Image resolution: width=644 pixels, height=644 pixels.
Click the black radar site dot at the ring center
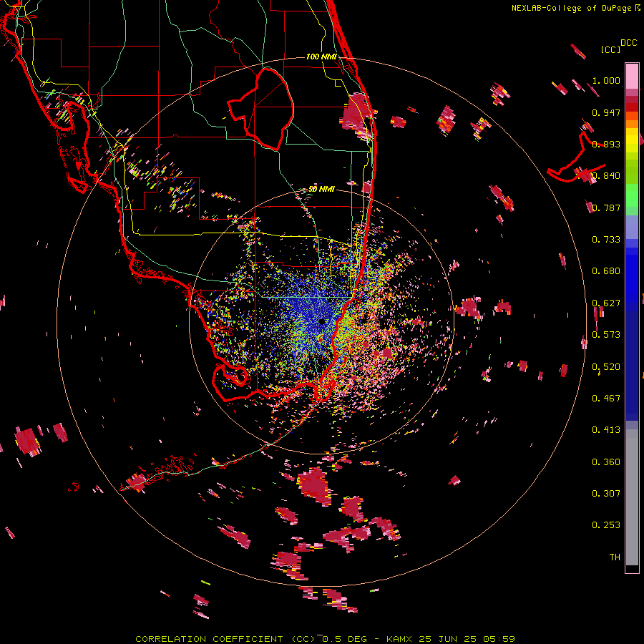click(x=321, y=321)
